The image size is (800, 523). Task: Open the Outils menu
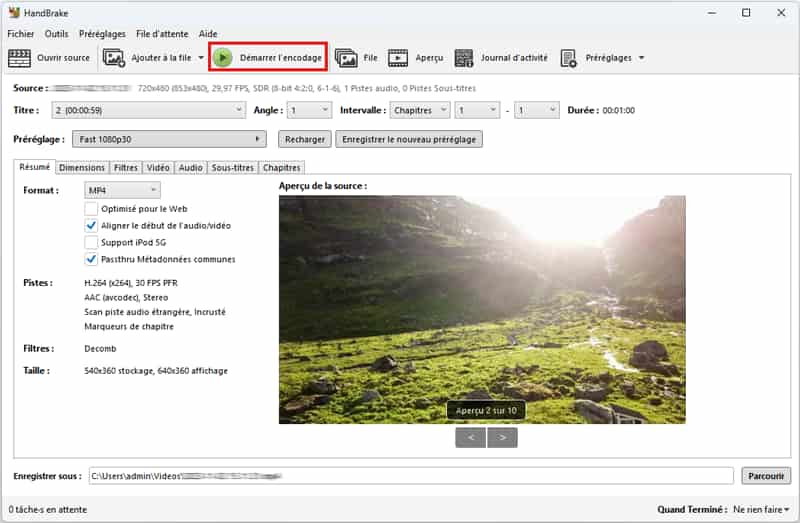pyautogui.click(x=57, y=33)
